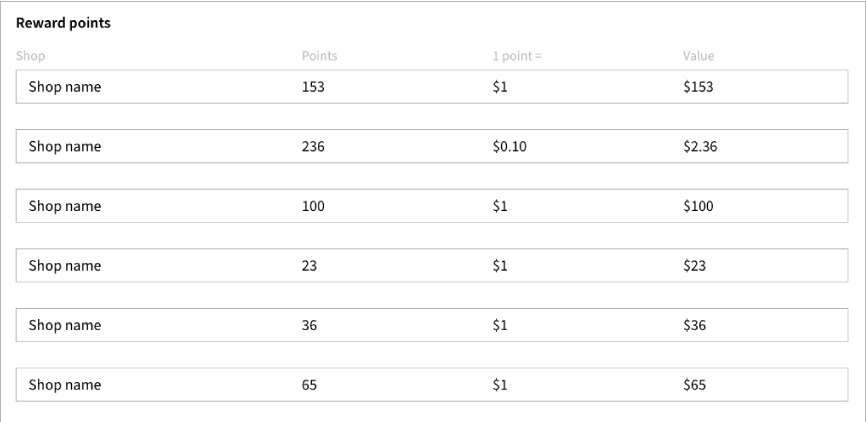
Task: Click the $65 value cell
Action: coord(694,385)
